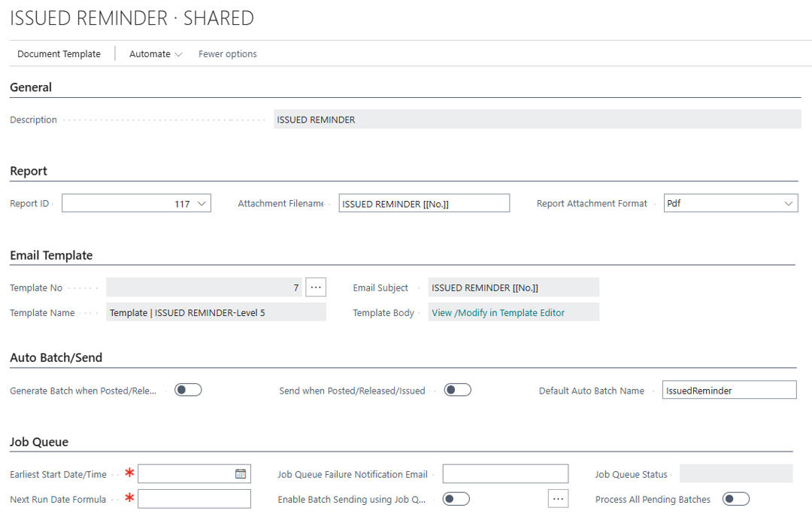Click the Attachment Filename input field
812x517 pixels.
(424, 204)
